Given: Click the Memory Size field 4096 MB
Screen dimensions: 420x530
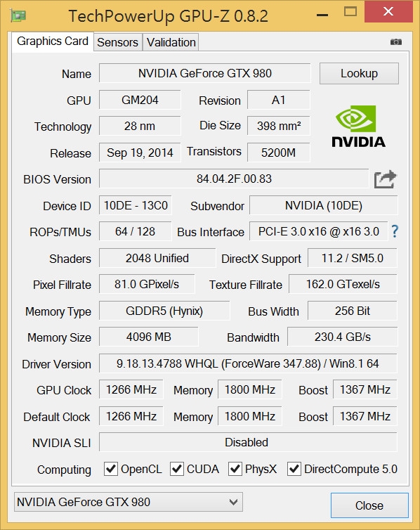Looking at the screenshot, I should [x=149, y=337].
